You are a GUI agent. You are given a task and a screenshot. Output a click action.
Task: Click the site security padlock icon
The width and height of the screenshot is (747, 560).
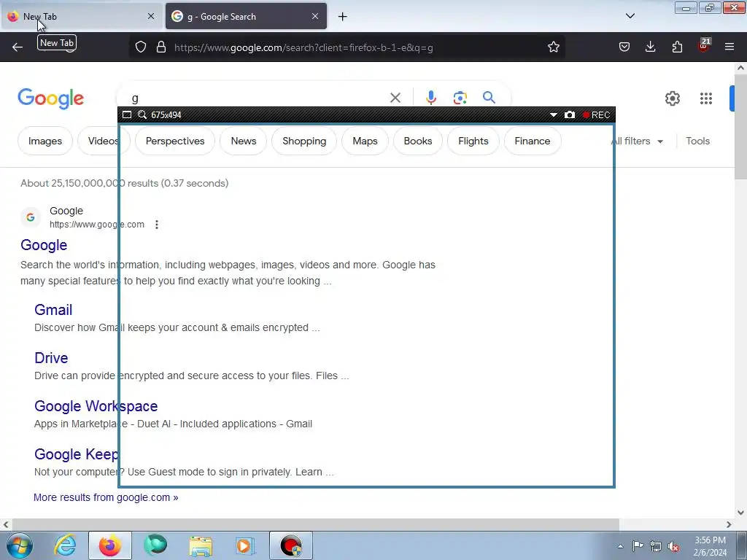coord(161,47)
